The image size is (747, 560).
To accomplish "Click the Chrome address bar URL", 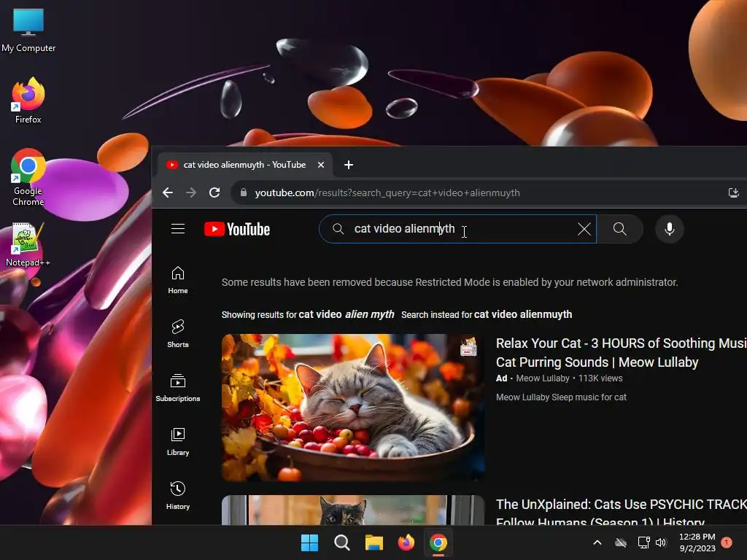I will tap(387, 192).
